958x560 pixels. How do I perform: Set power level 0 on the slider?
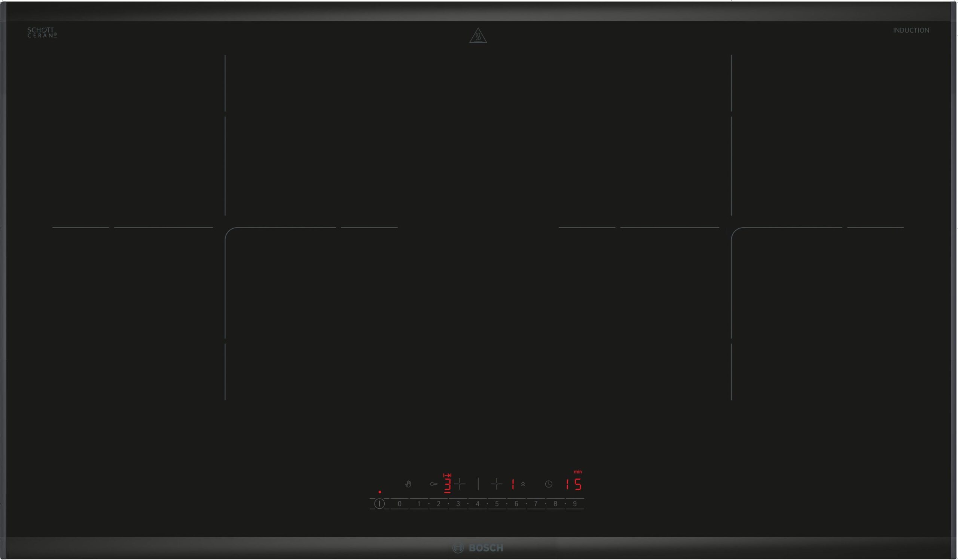click(x=400, y=504)
